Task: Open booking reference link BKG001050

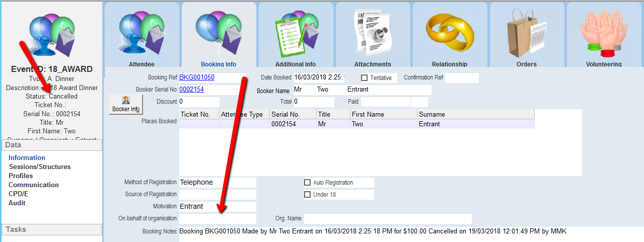Action: tap(197, 77)
